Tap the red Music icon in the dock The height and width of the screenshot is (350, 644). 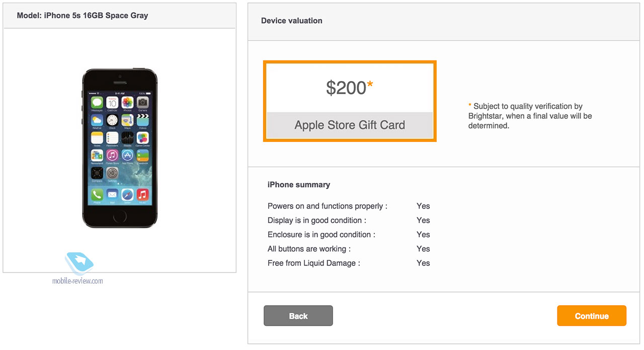(142, 195)
